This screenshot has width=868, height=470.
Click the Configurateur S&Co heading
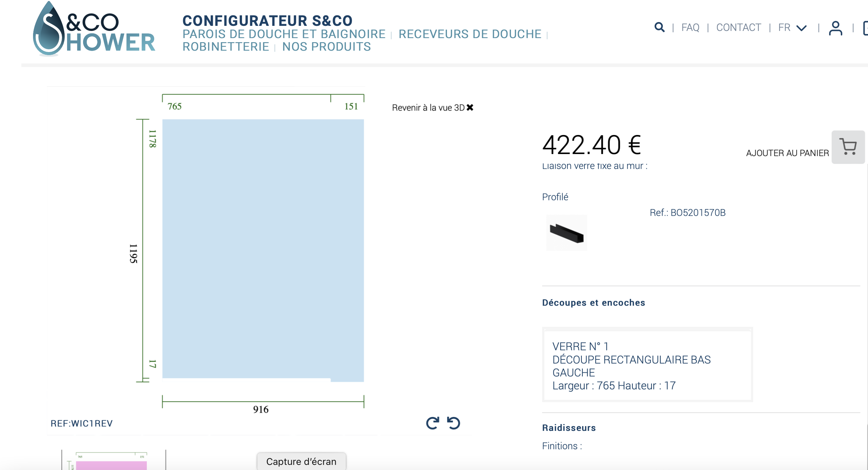click(x=267, y=20)
